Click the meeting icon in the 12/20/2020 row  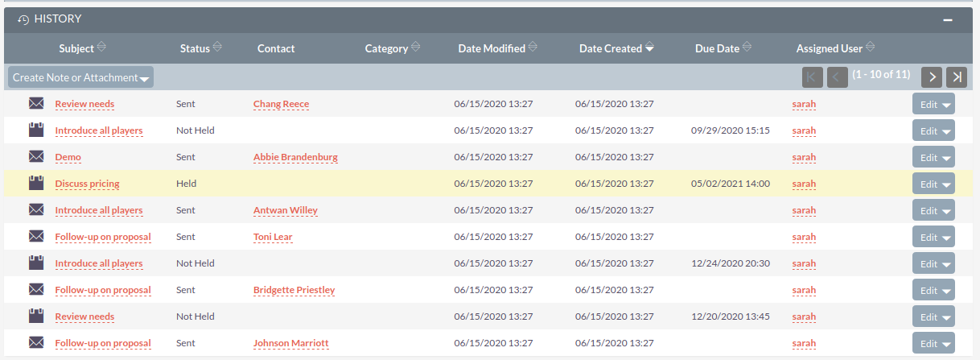[x=36, y=316]
